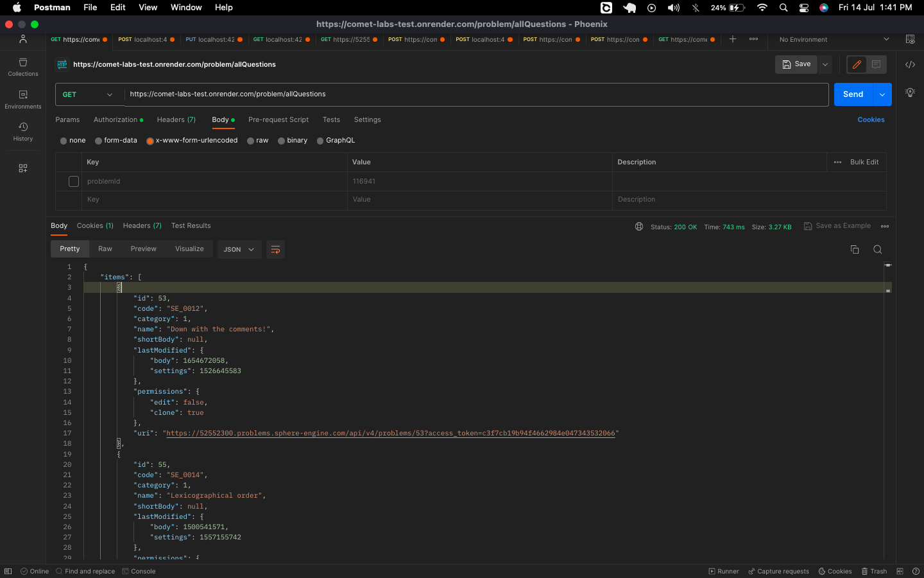The width and height of the screenshot is (924, 578).
Task: Open the Tests tab
Action: 331,120
